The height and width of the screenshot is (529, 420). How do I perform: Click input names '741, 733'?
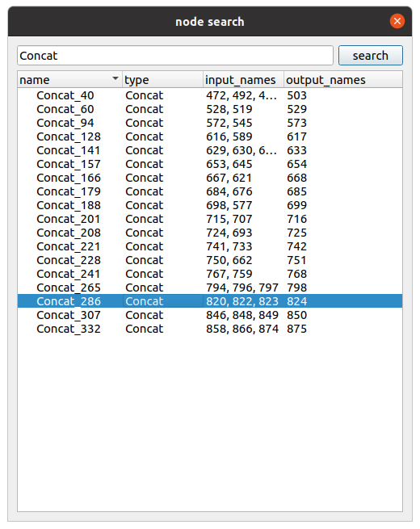(x=229, y=246)
